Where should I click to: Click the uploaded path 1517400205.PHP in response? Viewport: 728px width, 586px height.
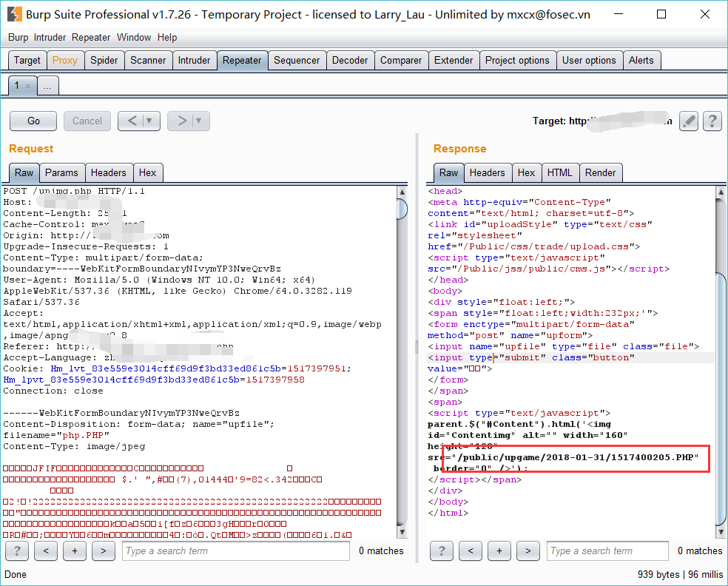pyautogui.click(x=653, y=457)
